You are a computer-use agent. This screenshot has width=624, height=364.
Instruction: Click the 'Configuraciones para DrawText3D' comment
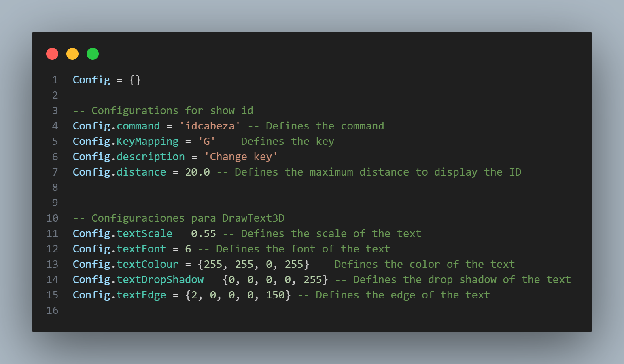tap(179, 218)
